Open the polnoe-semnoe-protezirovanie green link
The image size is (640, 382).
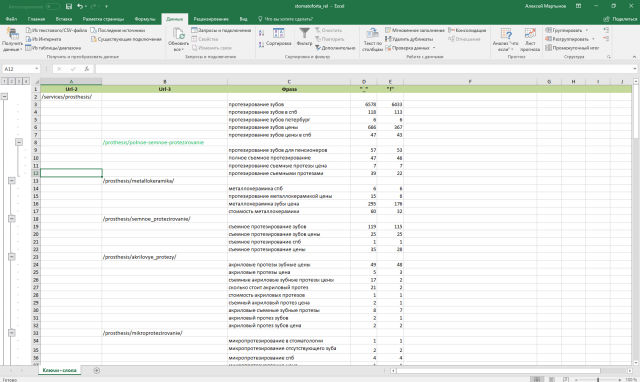click(153, 142)
